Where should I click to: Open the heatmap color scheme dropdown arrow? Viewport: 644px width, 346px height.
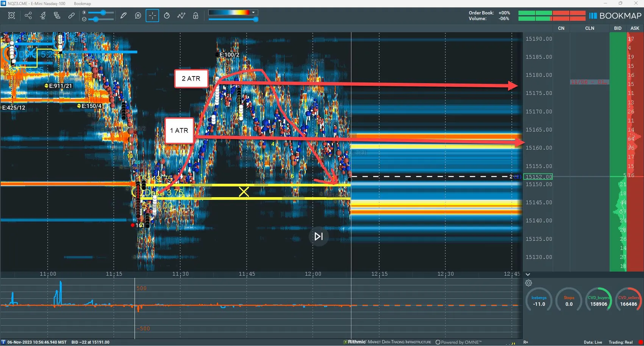[x=253, y=12]
